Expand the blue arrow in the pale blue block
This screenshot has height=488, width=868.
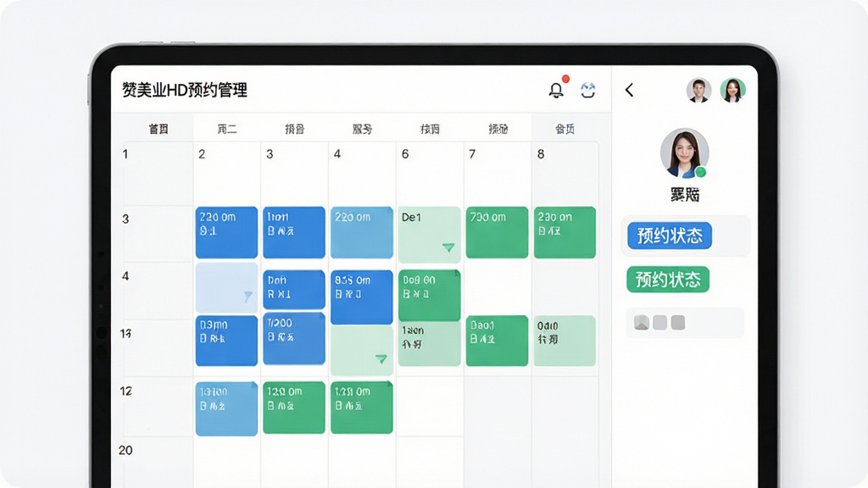tap(248, 297)
